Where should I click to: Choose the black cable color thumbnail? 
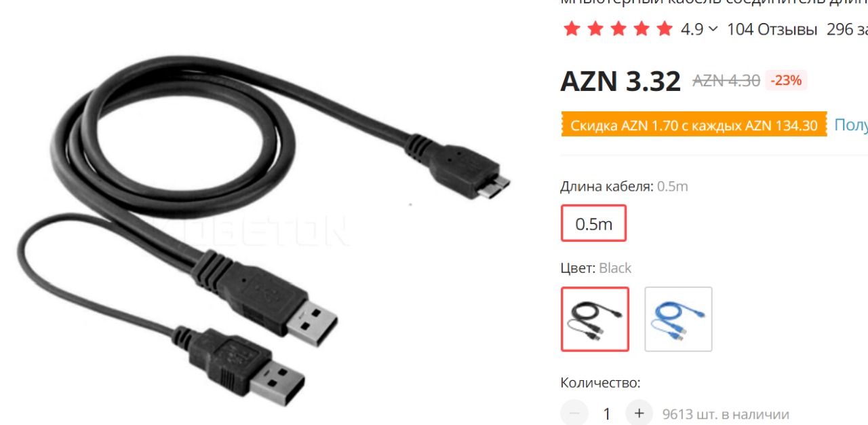pyautogui.click(x=595, y=319)
